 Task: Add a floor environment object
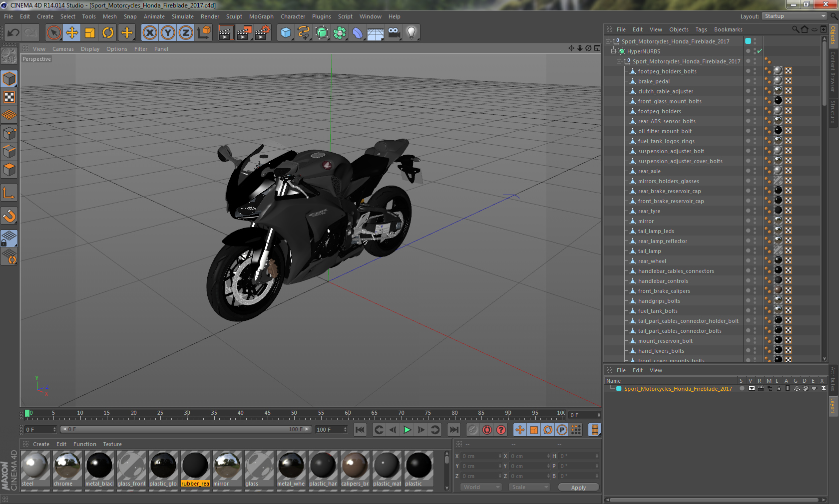point(376,33)
